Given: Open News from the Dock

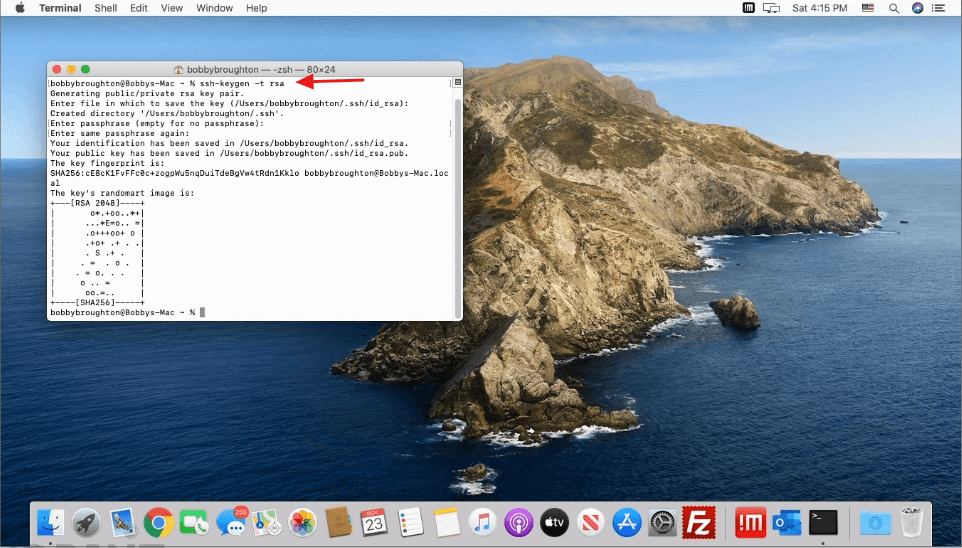Looking at the screenshot, I should point(590,523).
